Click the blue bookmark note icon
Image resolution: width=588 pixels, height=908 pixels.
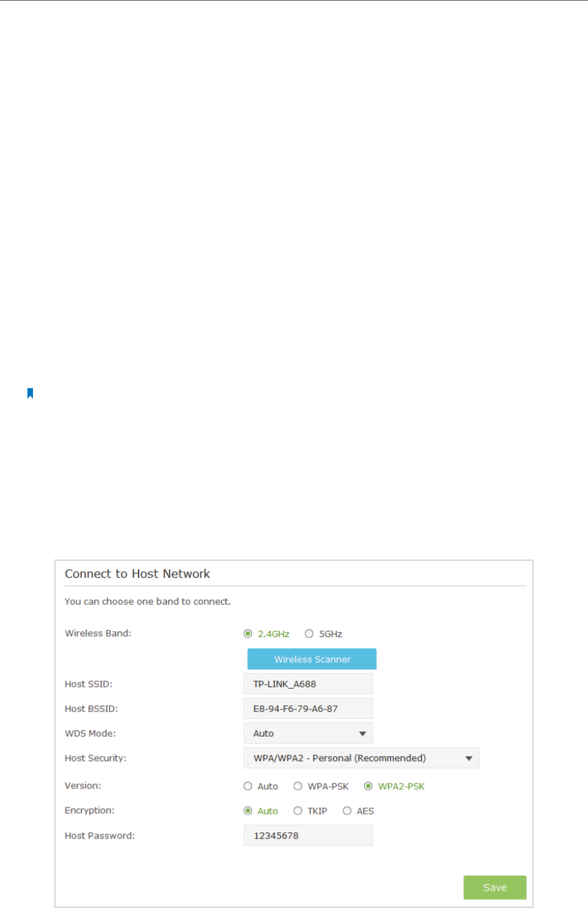tap(30, 394)
